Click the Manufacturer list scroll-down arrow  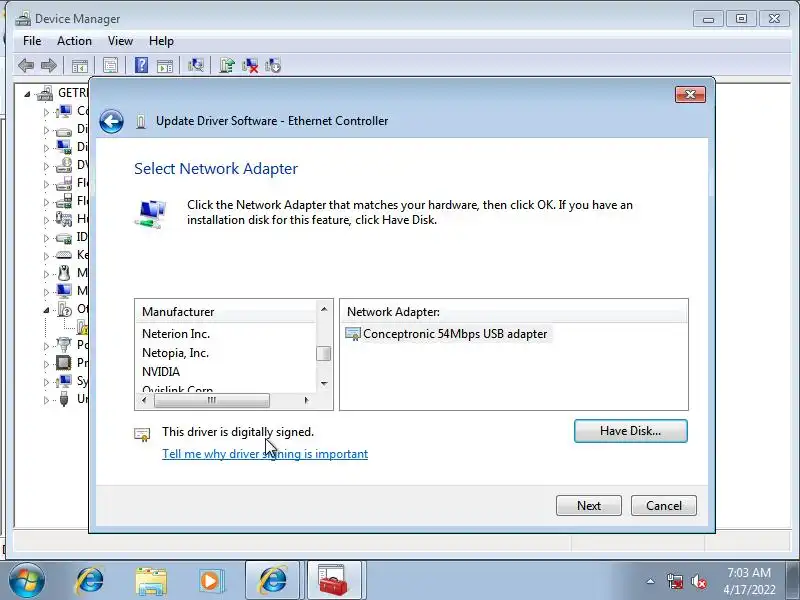pyautogui.click(x=324, y=383)
